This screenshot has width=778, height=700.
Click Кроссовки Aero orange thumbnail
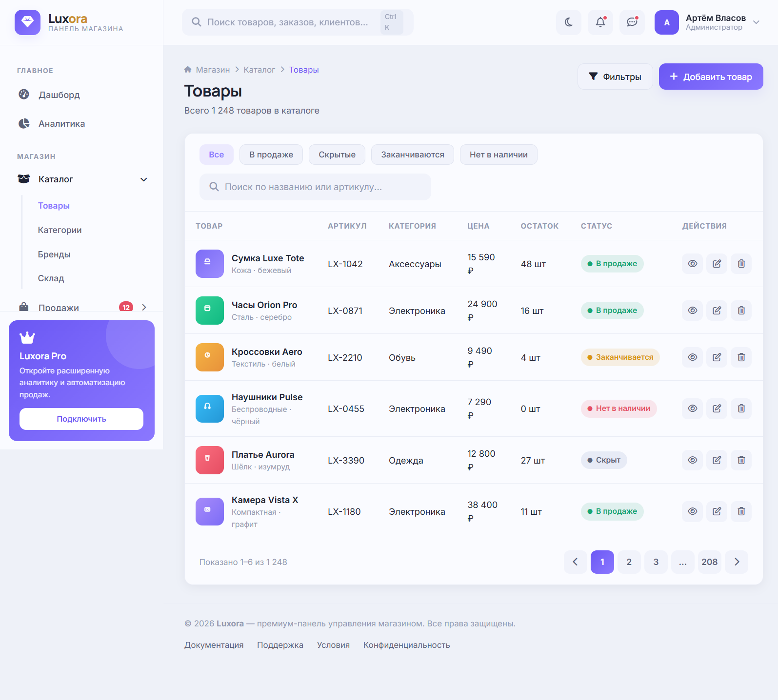(210, 357)
